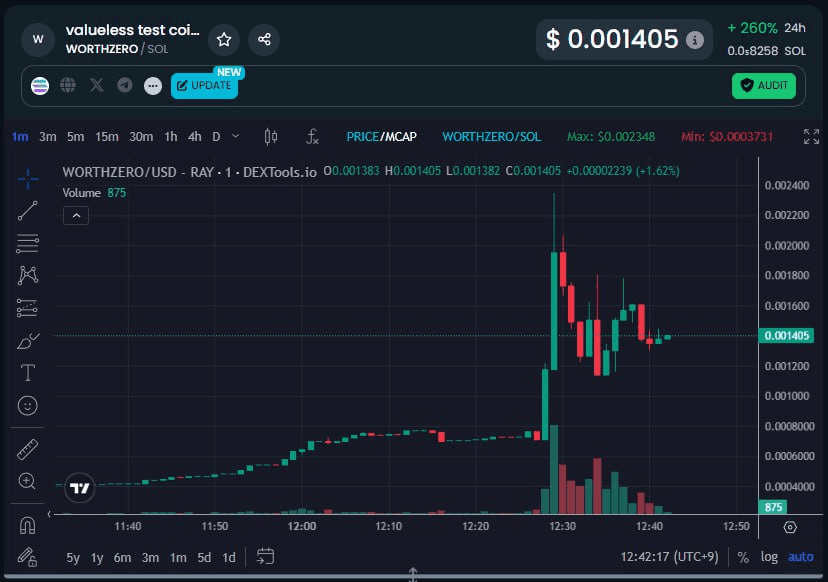Expand more intervals dropdown chevron

(x=236, y=136)
